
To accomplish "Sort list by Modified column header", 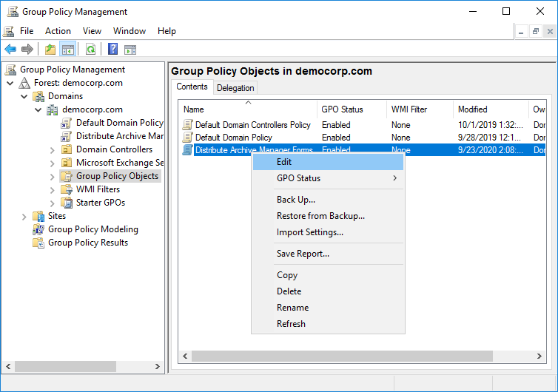I will point(472,109).
